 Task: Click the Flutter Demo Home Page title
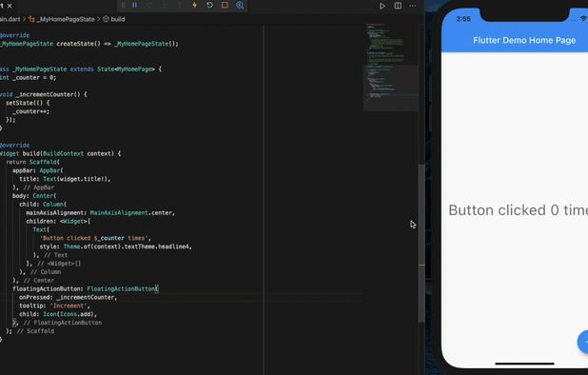tap(524, 41)
